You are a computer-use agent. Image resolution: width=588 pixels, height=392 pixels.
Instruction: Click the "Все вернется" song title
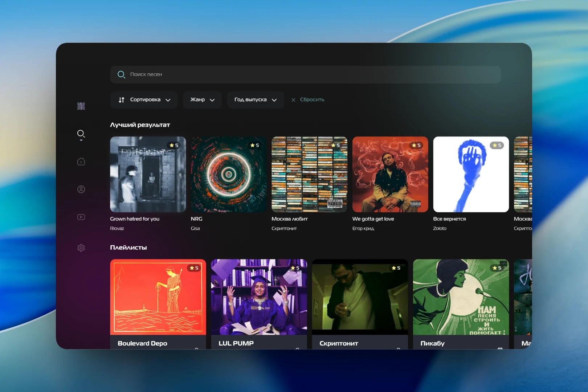449,219
